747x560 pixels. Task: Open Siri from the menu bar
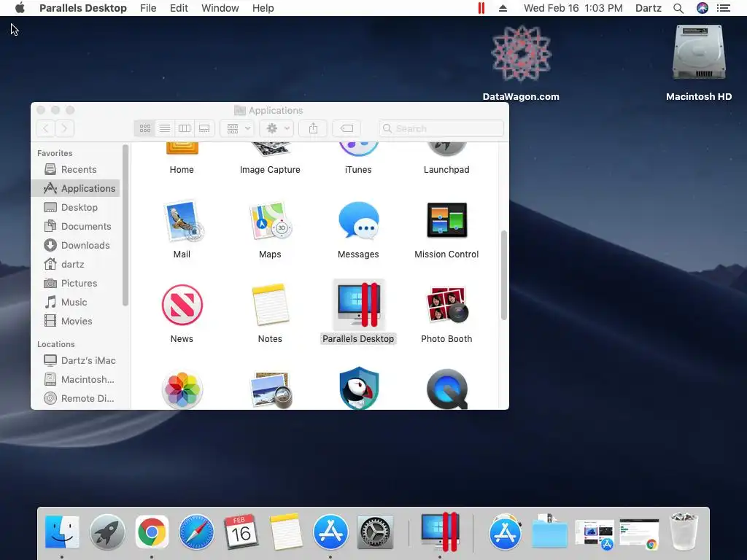point(703,8)
